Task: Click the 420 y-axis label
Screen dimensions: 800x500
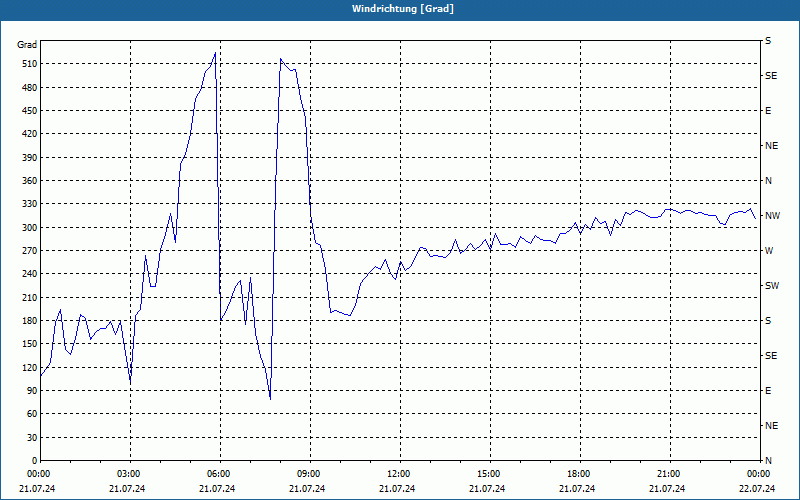Action: click(x=31, y=134)
